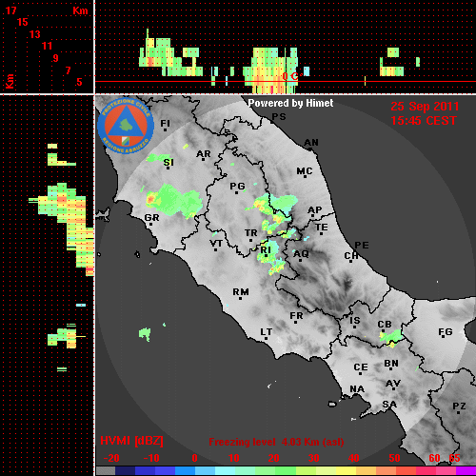This screenshot has width=476, height=476.
Task: Click the HVMI [dBZ] legend label
Action: pyautogui.click(x=131, y=441)
